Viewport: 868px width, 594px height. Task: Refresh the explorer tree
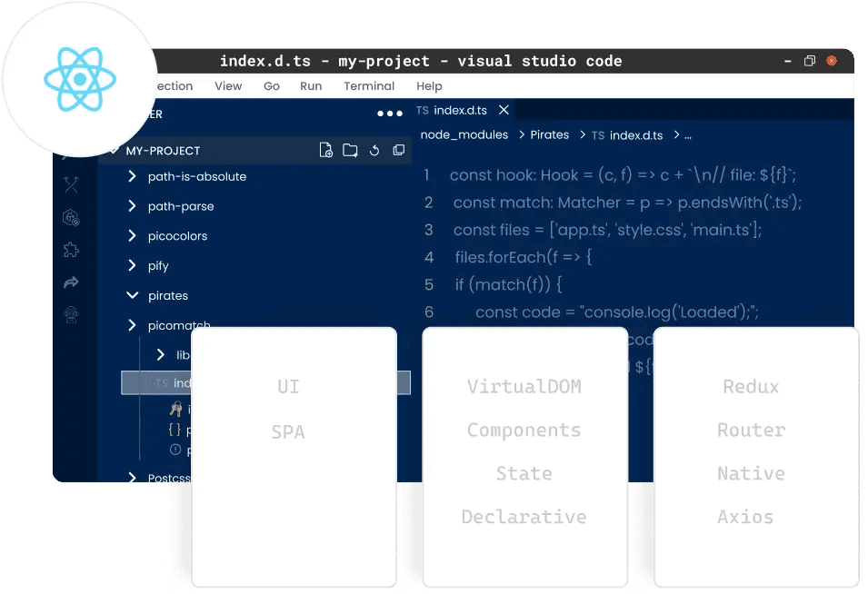point(374,150)
